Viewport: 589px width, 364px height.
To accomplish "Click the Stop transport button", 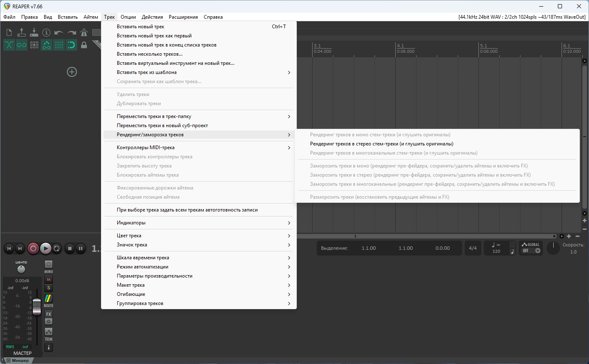I will [x=70, y=248].
